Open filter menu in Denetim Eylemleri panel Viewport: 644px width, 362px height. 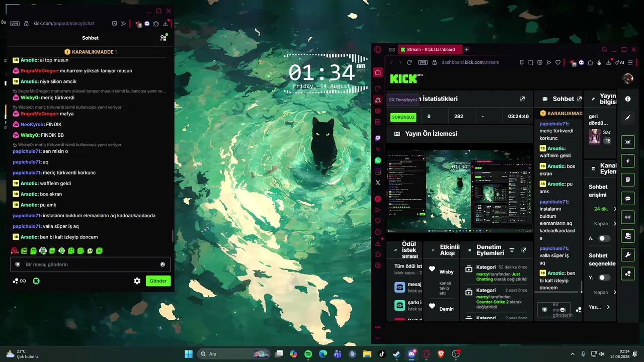[x=512, y=250]
